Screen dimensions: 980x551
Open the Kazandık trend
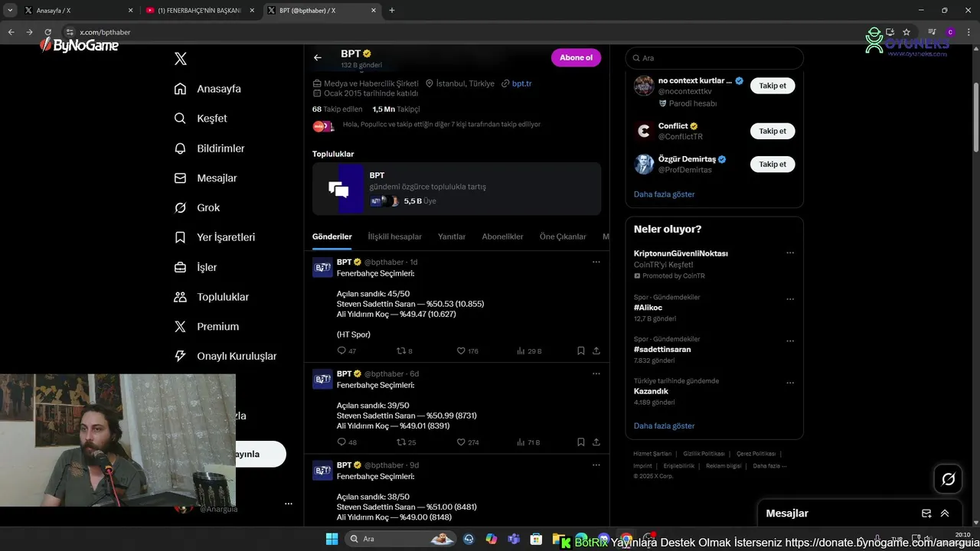pos(651,391)
